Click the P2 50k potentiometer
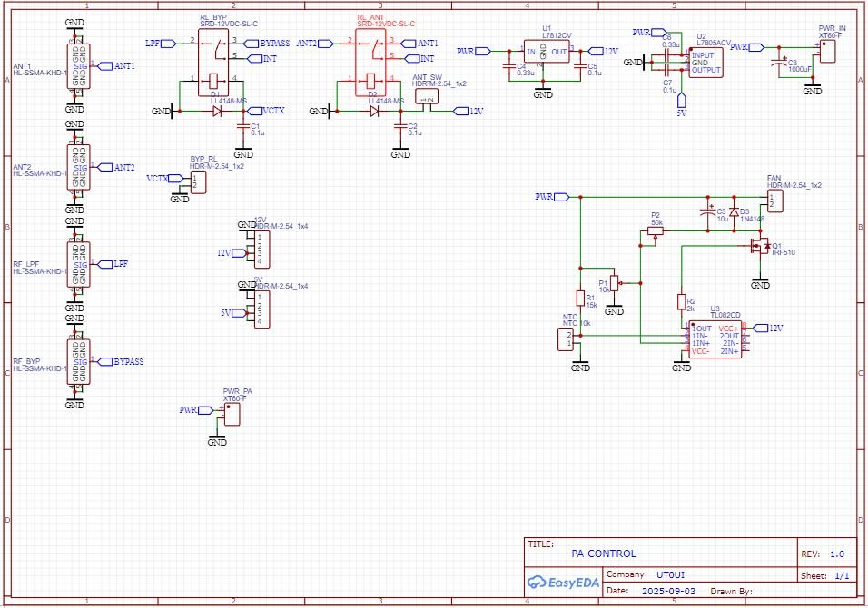 pos(656,230)
